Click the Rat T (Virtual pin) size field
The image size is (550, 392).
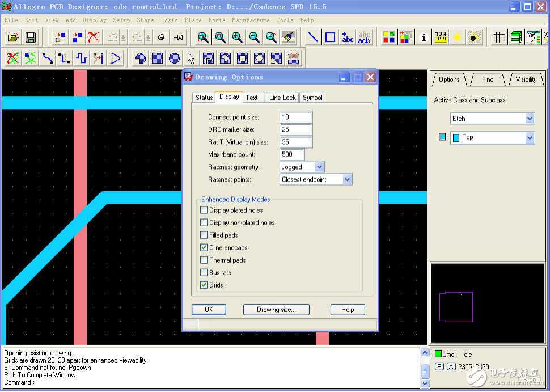(296, 142)
